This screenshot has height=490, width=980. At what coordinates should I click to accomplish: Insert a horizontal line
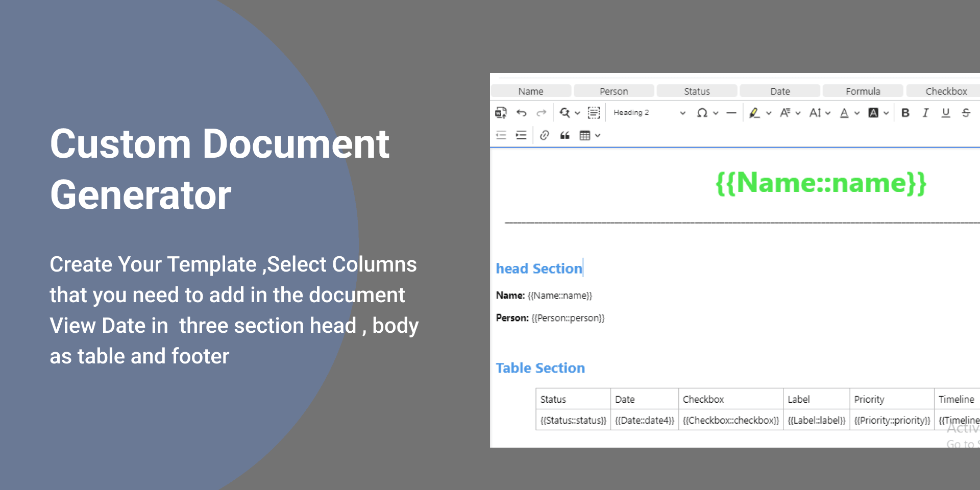[x=731, y=113]
